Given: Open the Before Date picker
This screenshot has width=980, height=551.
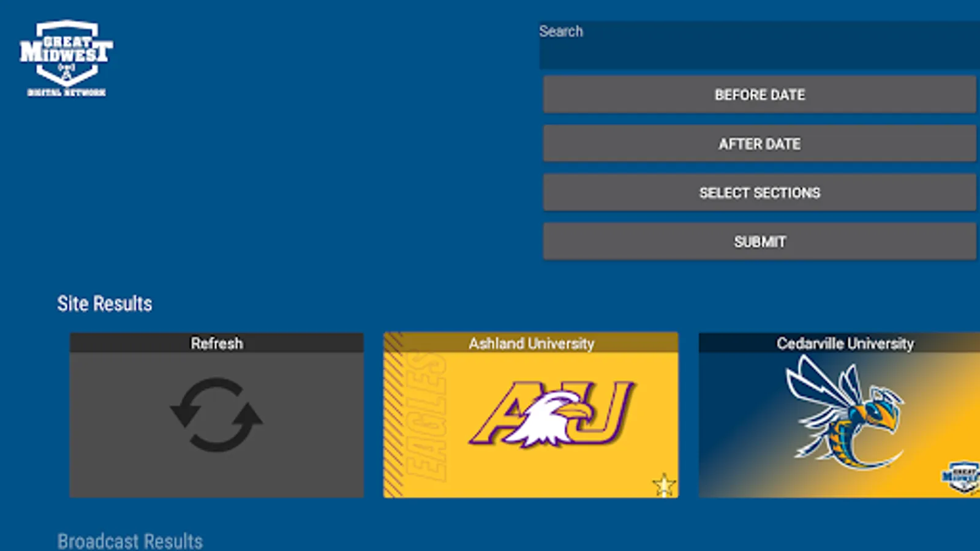Looking at the screenshot, I should click(759, 94).
